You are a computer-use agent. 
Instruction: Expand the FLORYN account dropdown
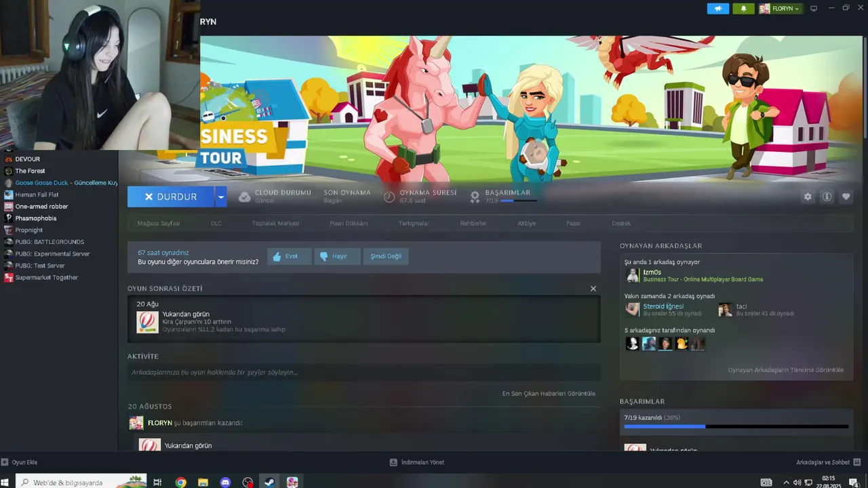pos(780,8)
